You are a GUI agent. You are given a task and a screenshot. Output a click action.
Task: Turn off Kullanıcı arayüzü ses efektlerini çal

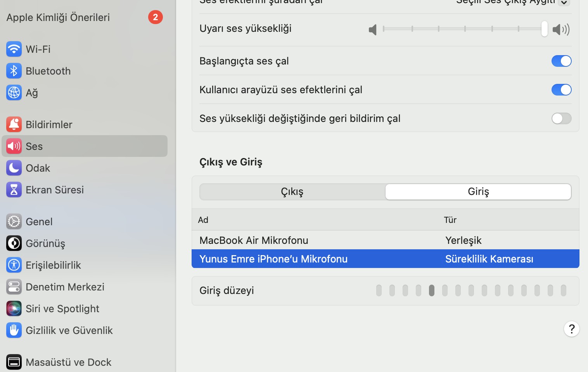pyautogui.click(x=561, y=89)
